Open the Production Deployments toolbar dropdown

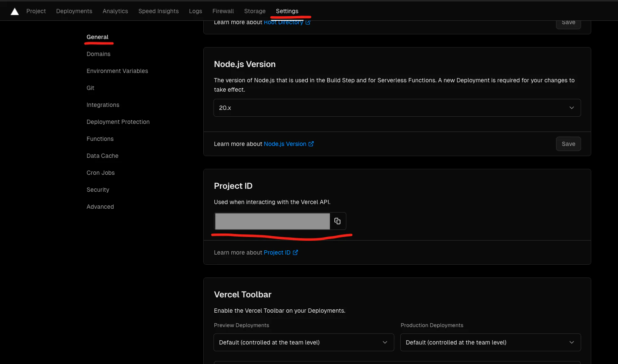pos(490,342)
